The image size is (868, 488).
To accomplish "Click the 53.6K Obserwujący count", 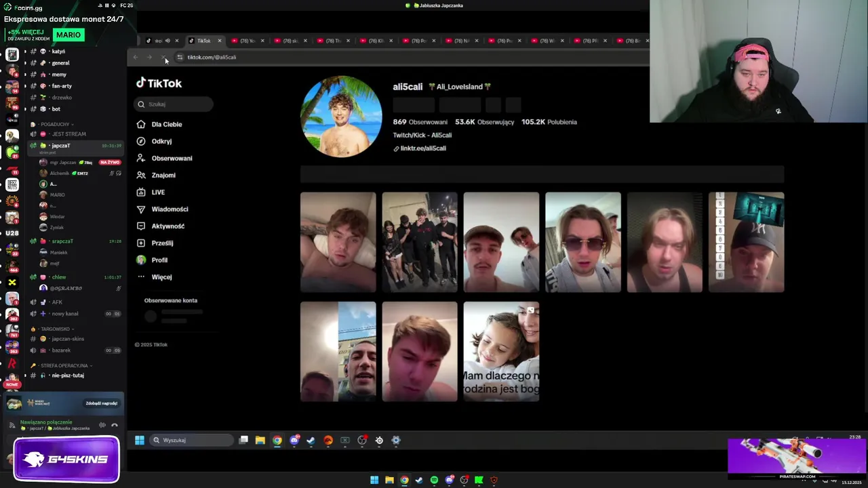I will pos(484,122).
